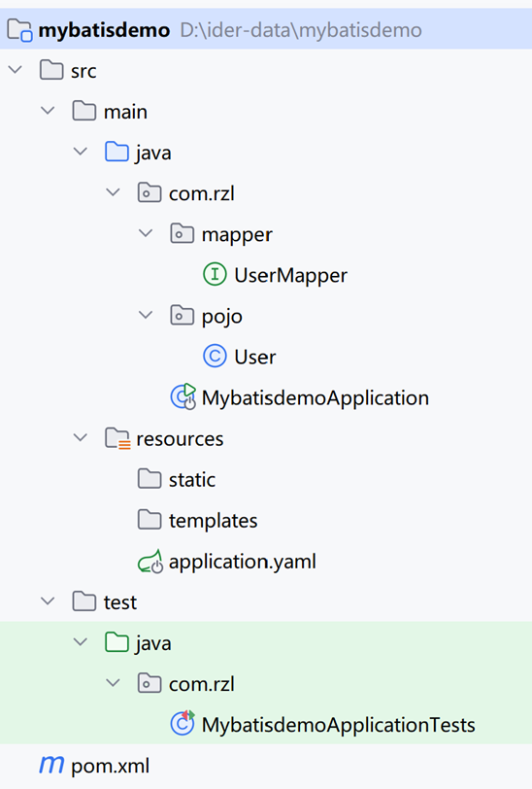Click the UserMapper interface icon
Viewport: 532px width, 789px height.
(x=215, y=275)
